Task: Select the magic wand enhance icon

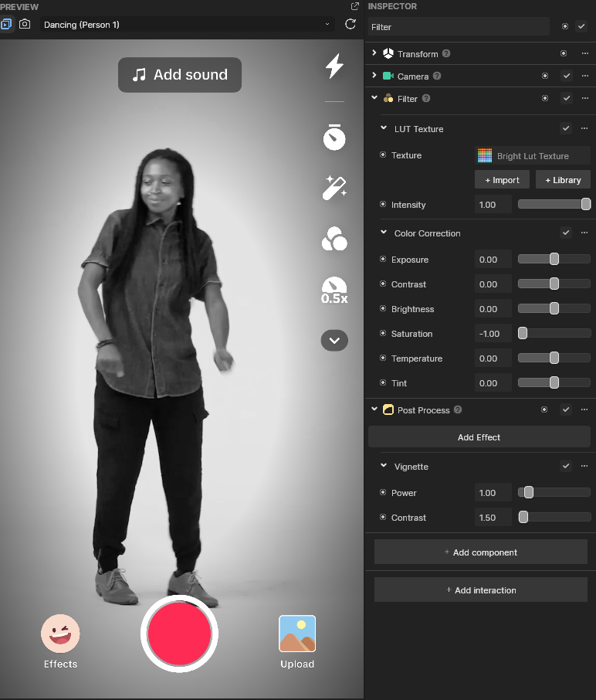Action: pyautogui.click(x=334, y=188)
